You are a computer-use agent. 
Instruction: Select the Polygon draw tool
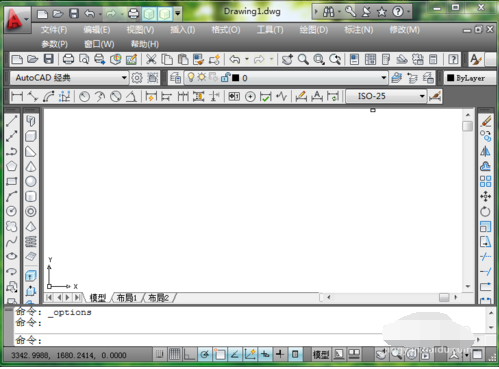click(12, 166)
